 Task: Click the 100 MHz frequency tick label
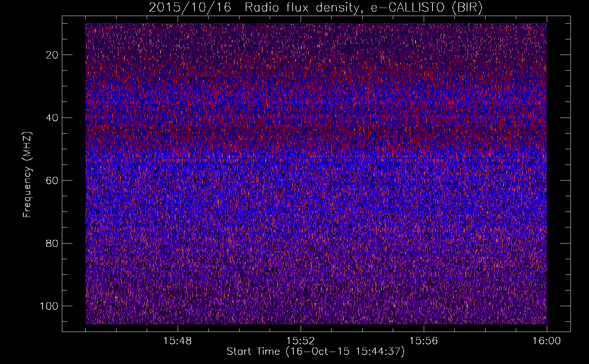[x=49, y=306]
